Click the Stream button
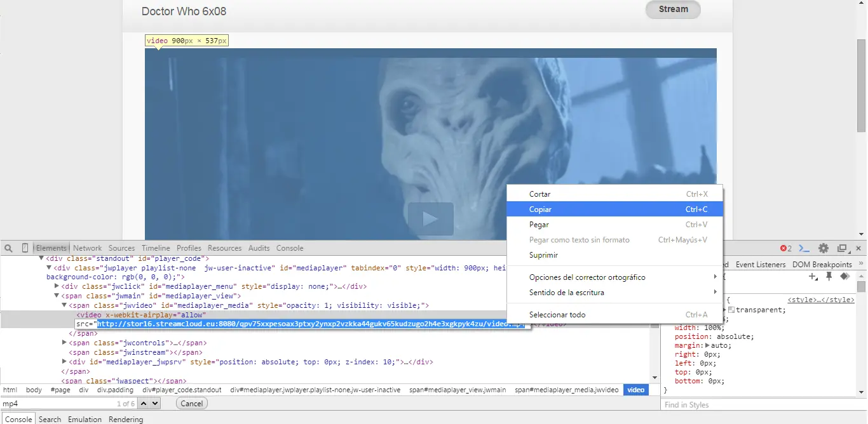 tap(673, 10)
